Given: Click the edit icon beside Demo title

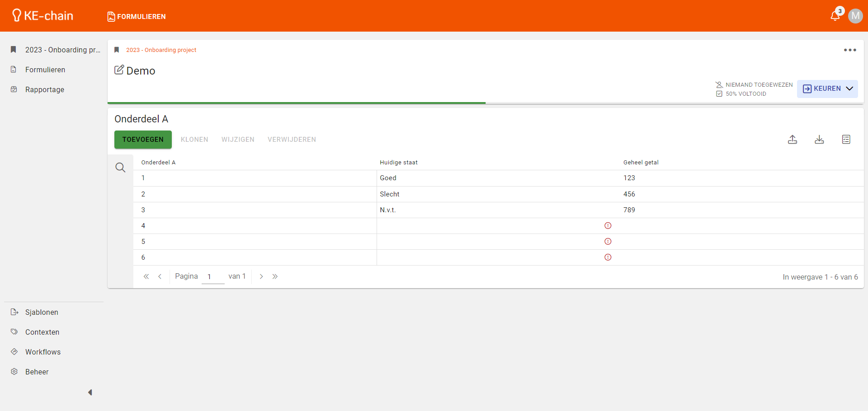Looking at the screenshot, I should pos(119,70).
